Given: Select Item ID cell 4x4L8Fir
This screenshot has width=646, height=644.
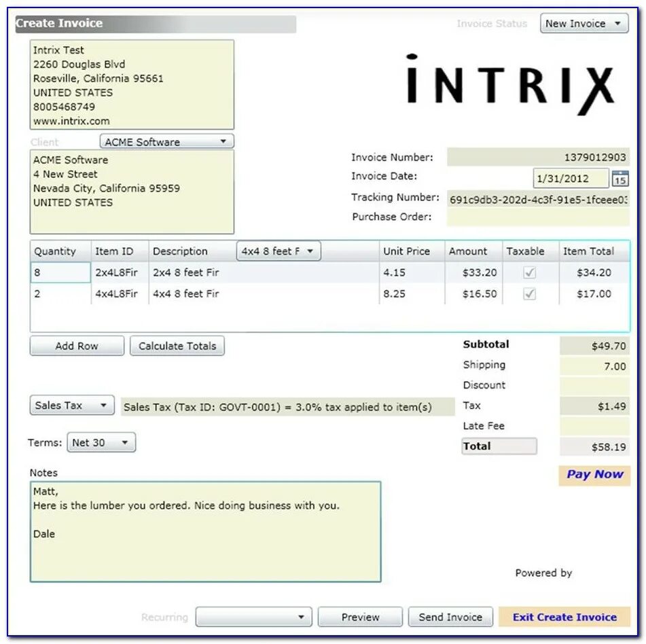Looking at the screenshot, I should point(120,293).
